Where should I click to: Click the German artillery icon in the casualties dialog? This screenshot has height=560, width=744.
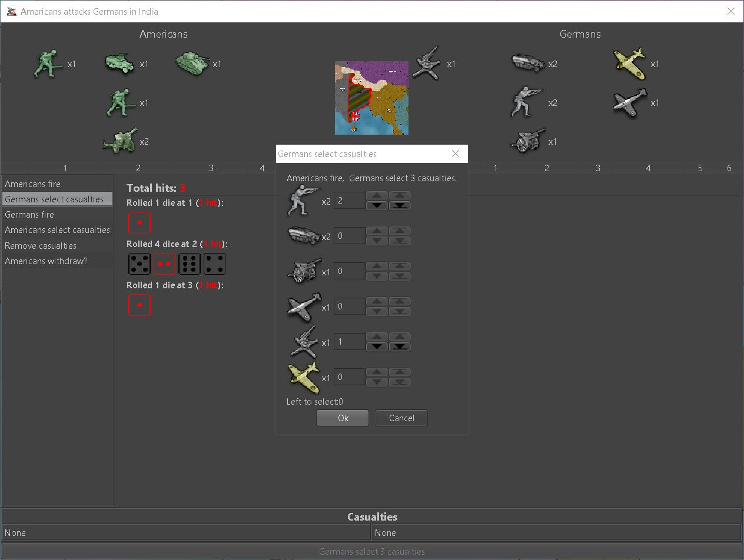coord(304,271)
